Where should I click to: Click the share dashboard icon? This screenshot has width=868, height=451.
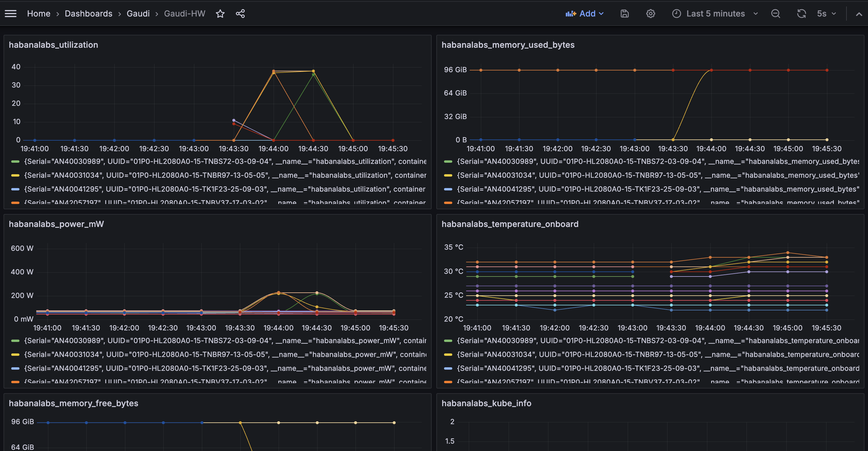[240, 14]
